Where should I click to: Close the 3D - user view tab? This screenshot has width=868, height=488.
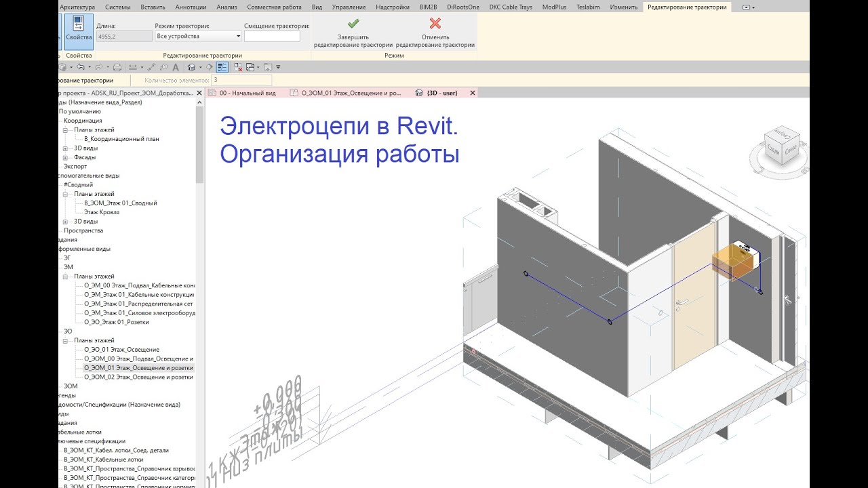(473, 93)
